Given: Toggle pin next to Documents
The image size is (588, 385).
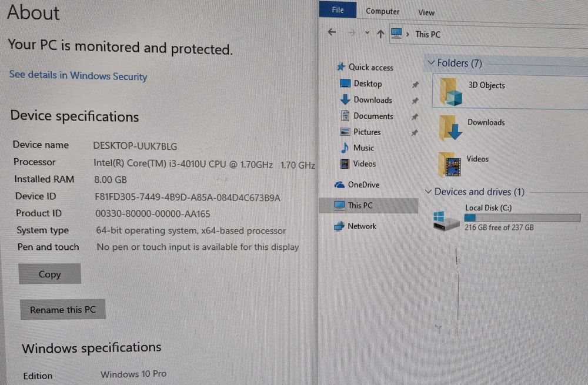Looking at the screenshot, I should click(x=415, y=117).
